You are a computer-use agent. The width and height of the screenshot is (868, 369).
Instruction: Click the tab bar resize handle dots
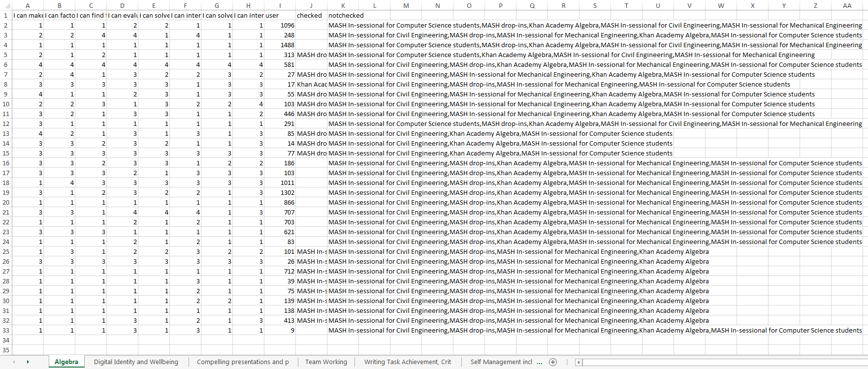click(567, 362)
